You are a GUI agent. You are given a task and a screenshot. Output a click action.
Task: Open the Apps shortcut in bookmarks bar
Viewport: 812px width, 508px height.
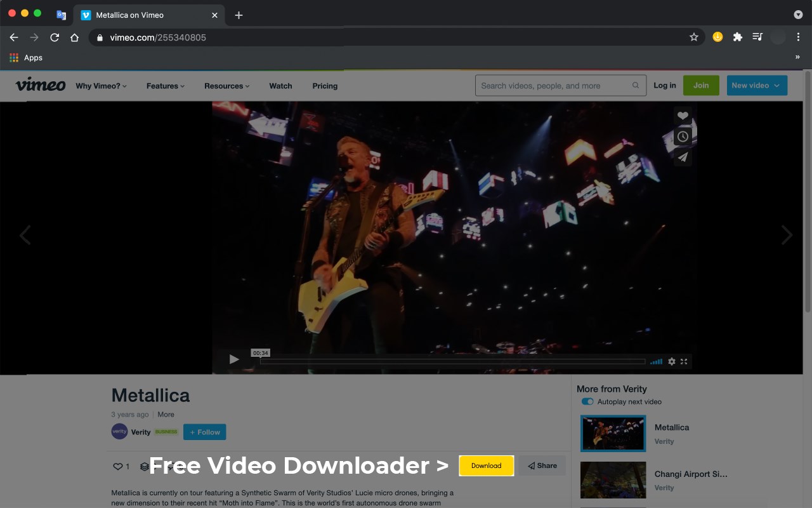[x=26, y=58]
